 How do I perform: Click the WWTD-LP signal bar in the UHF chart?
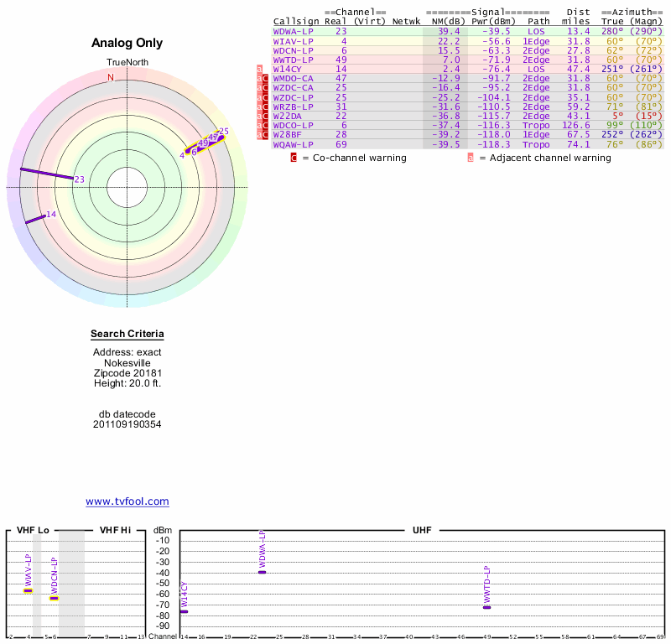point(486,606)
